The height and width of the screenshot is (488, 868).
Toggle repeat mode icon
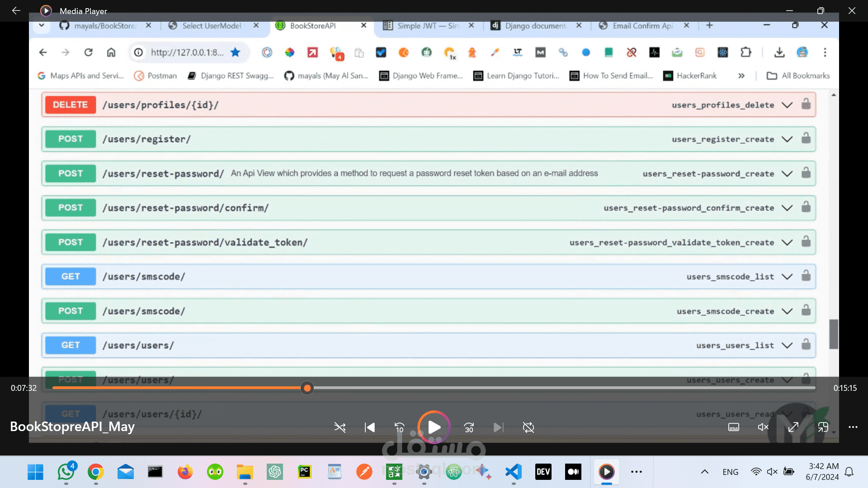[528, 427]
